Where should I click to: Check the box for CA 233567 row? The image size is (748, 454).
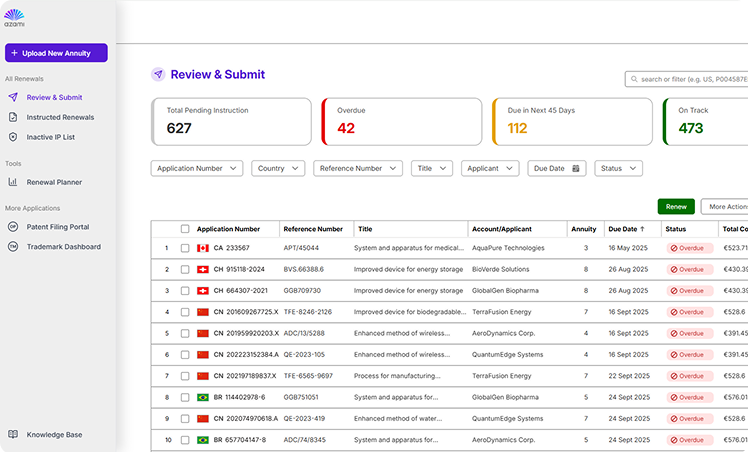coord(185,248)
